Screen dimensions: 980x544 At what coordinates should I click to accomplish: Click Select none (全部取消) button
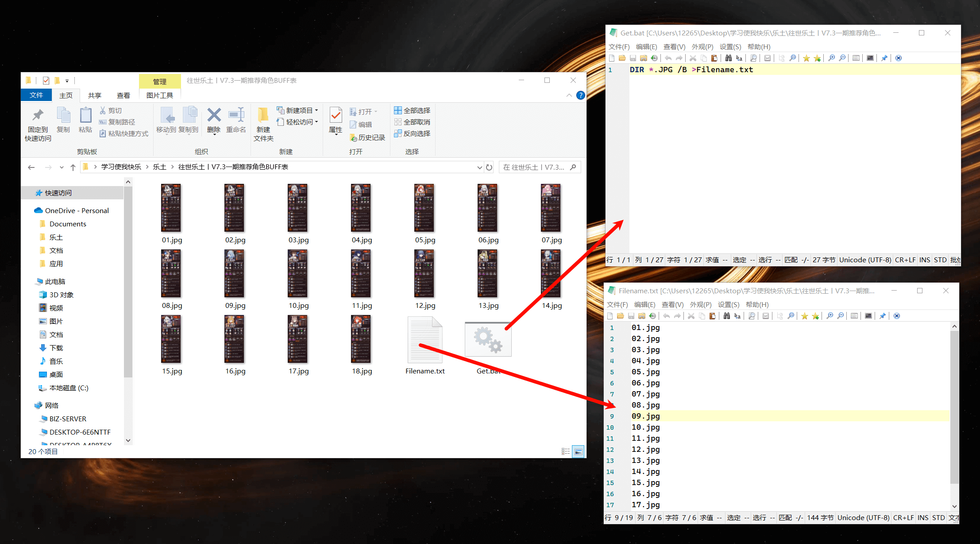412,122
